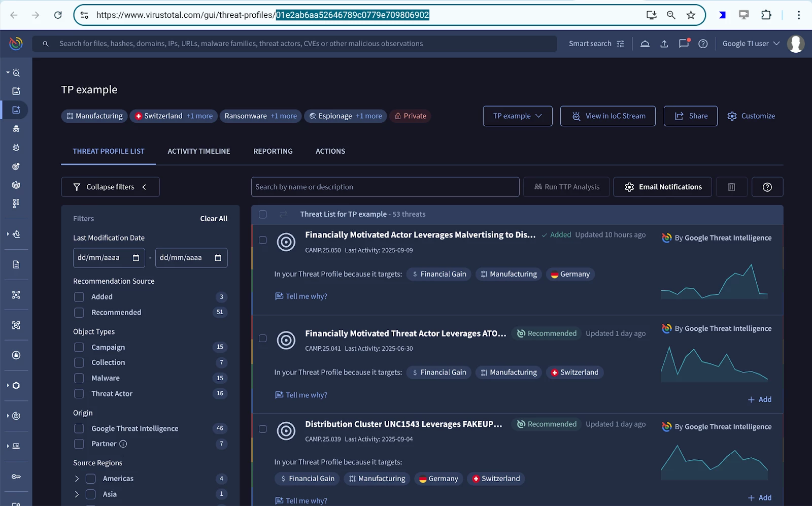Select the checkbox for the CAMP.25.041 threat
Screen dimensions: 812x506
click(x=262, y=339)
